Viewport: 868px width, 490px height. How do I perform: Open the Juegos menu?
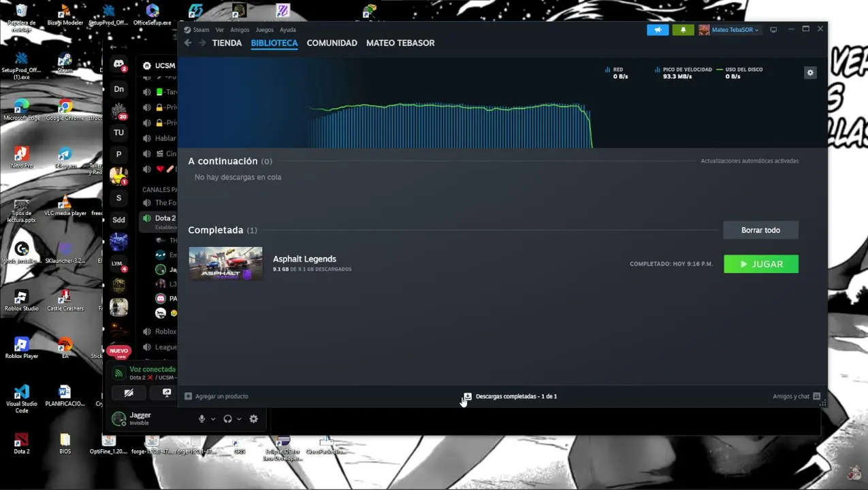coord(264,30)
